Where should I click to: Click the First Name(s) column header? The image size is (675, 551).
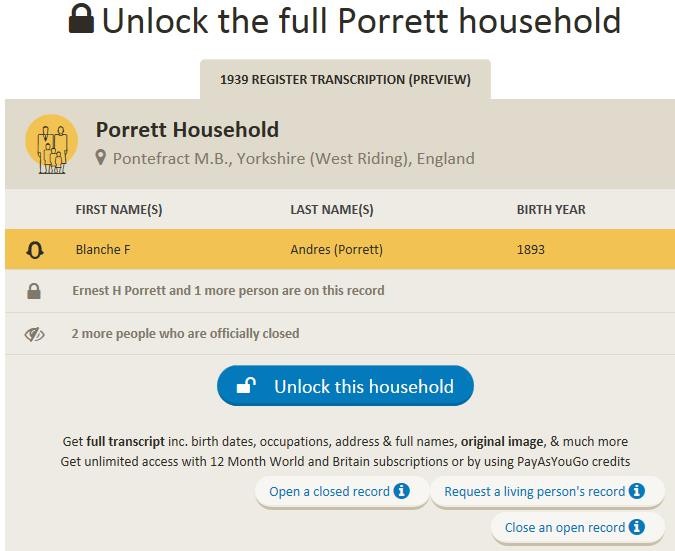pyautogui.click(x=119, y=210)
